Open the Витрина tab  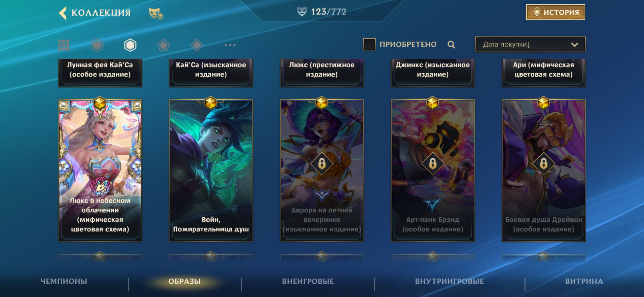coord(584,281)
